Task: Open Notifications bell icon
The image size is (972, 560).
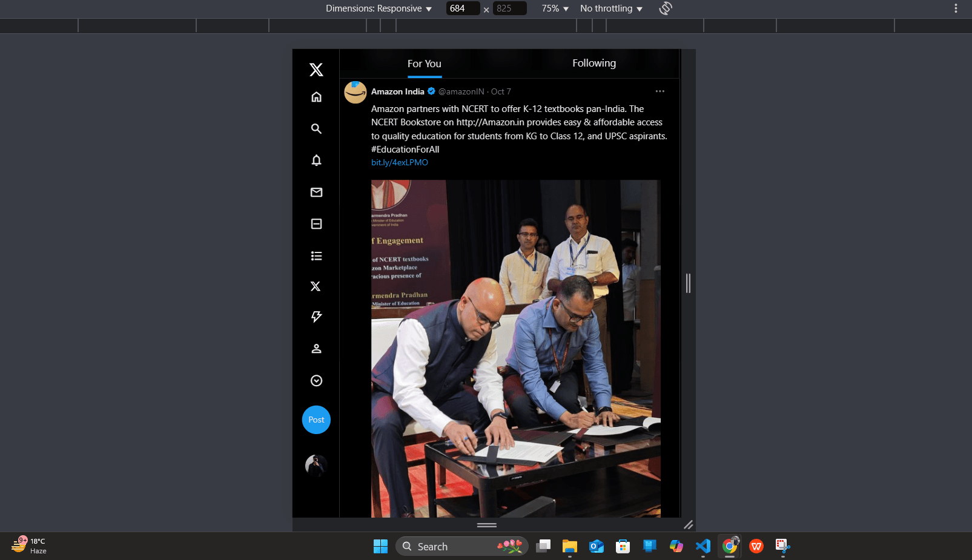Action: click(316, 160)
